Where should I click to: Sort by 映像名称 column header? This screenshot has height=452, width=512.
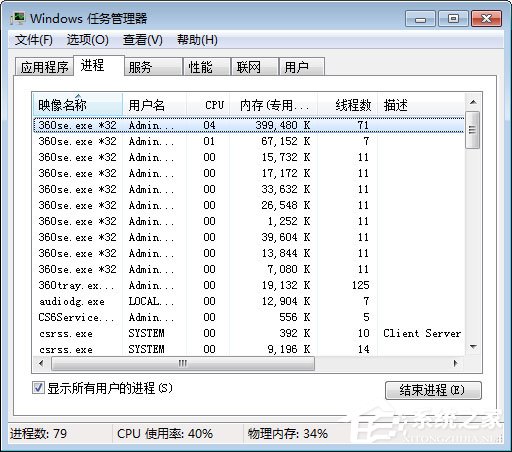(x=78, y=105)
